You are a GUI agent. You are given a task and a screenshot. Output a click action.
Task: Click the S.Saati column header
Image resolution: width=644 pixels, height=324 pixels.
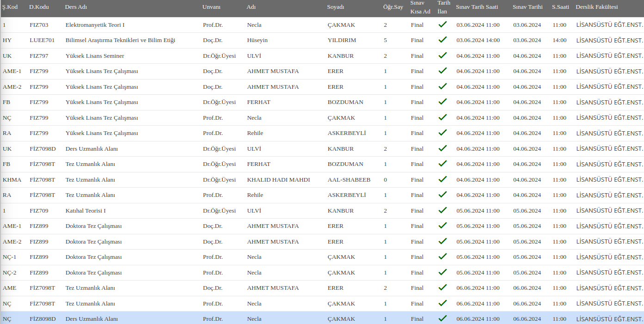coord(560,7)
